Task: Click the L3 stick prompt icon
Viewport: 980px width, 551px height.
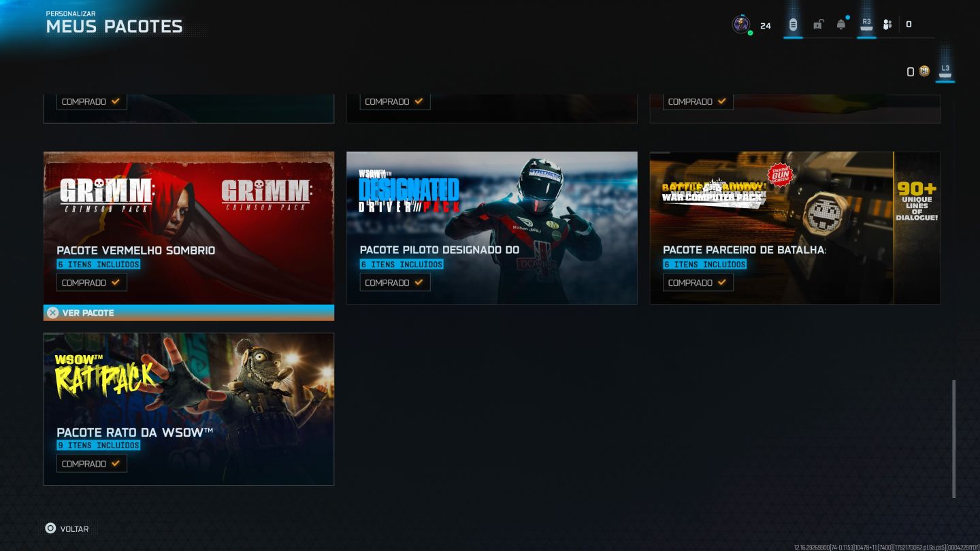Action: (x=945, y=71)
